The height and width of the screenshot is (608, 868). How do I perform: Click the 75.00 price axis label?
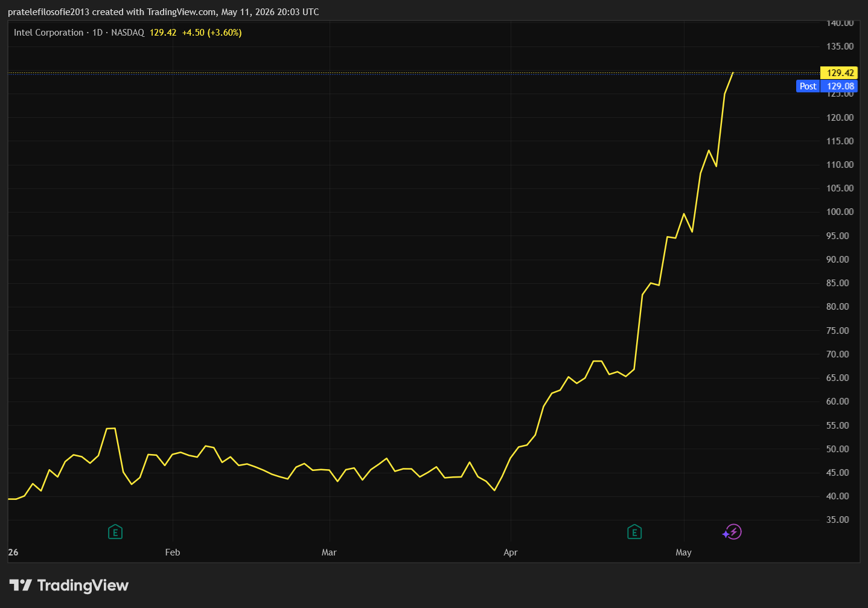tap(837, 331)
